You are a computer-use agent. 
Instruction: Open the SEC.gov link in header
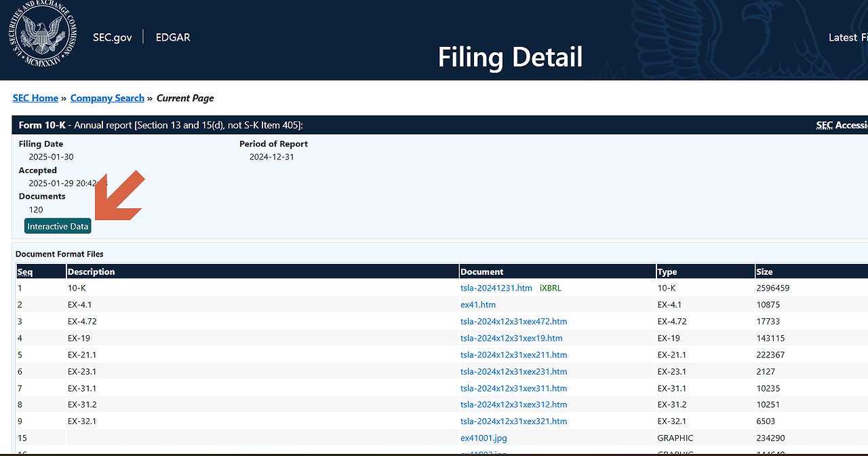coord(113,37)
